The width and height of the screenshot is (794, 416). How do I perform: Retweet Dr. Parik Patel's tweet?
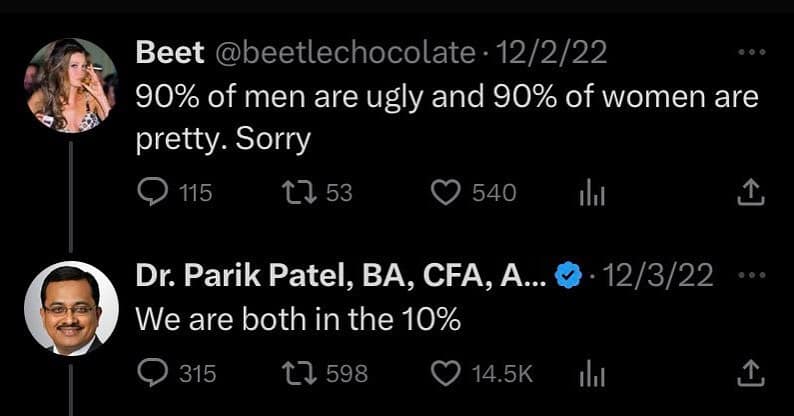[295, 374]
